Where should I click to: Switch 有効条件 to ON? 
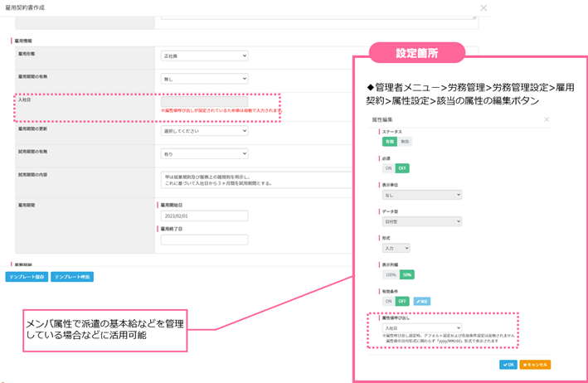coord(388,301)
